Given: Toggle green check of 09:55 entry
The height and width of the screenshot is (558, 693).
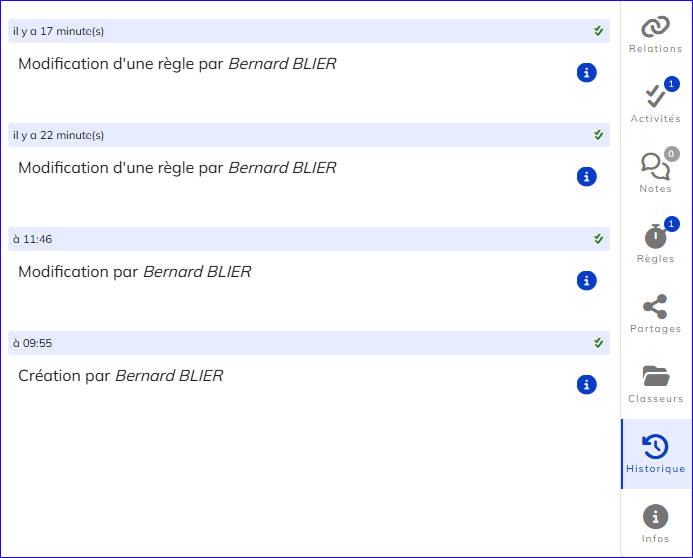Looking at the screenshot, I should (598, 343).
